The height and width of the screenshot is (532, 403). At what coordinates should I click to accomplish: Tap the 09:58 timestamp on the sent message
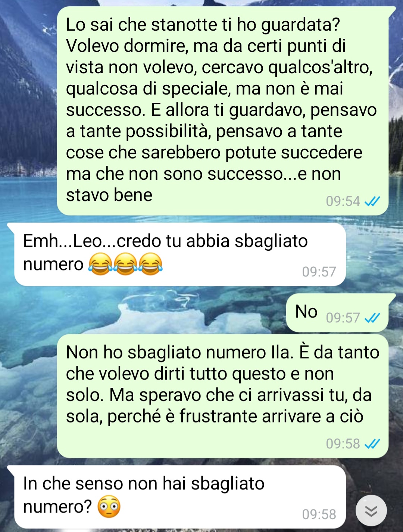[343, 444]
